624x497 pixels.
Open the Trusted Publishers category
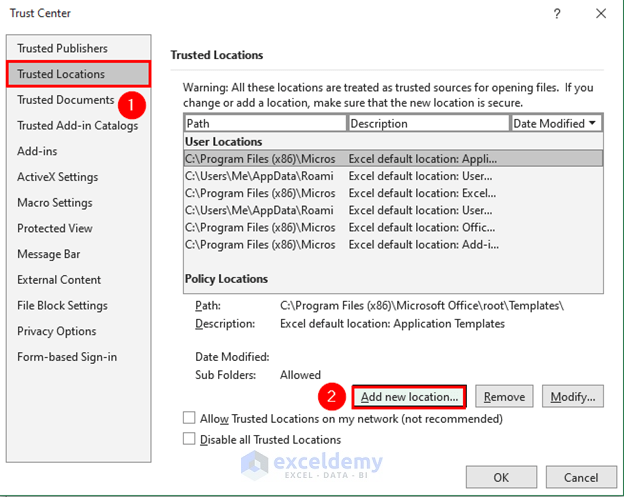tap(78, 48)
